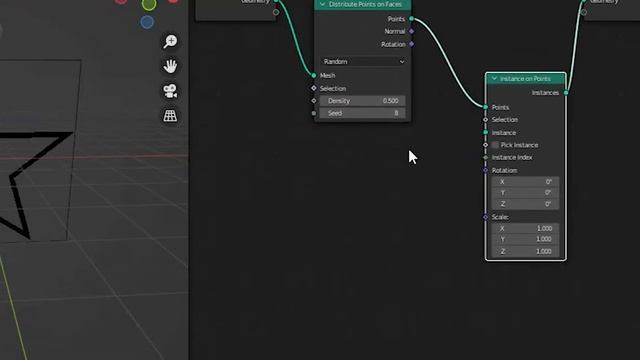Click the Points output socket

(411, 19)
